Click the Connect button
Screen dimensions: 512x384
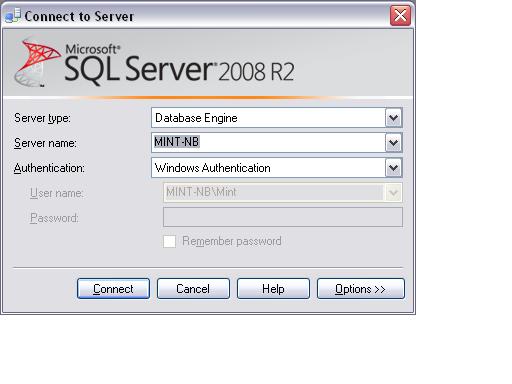click(x=113, y=289)
